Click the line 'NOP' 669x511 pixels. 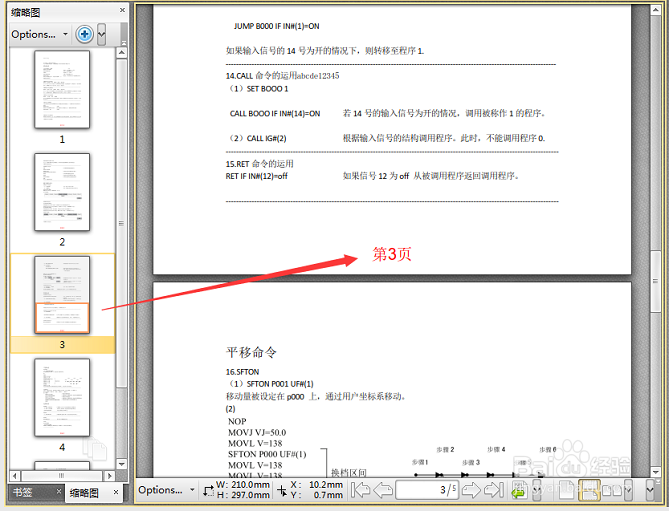pos(237,421)
